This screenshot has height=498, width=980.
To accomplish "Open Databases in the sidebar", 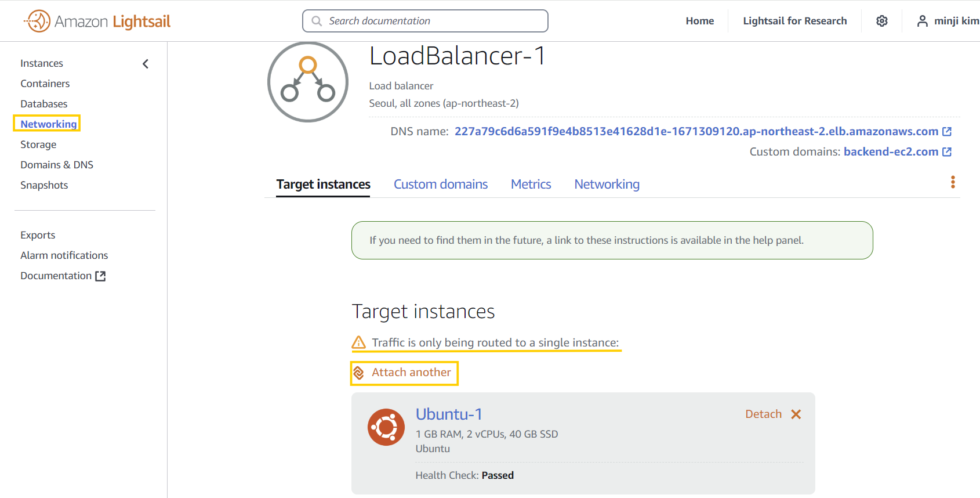I will [44, 104].
